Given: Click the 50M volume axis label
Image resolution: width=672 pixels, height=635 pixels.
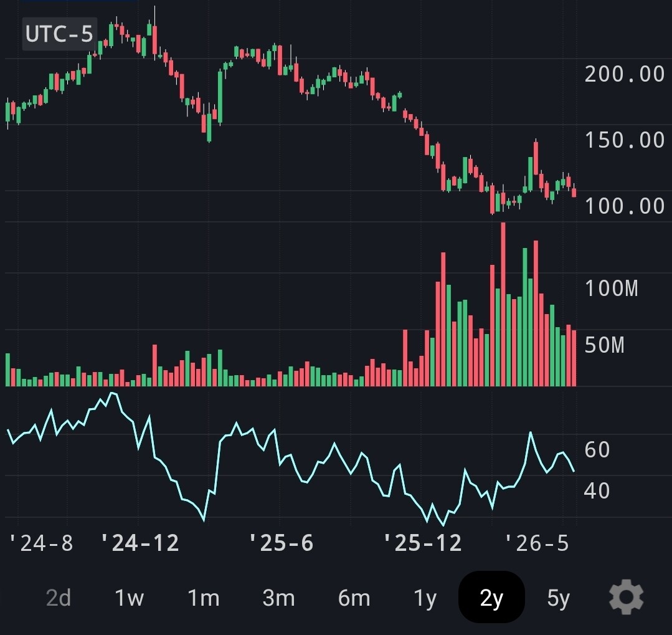Looking at the screenshot, I should [605, 345].
